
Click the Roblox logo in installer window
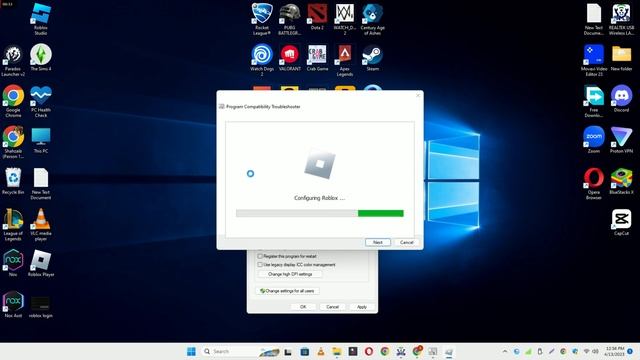[x=320, y=164]
